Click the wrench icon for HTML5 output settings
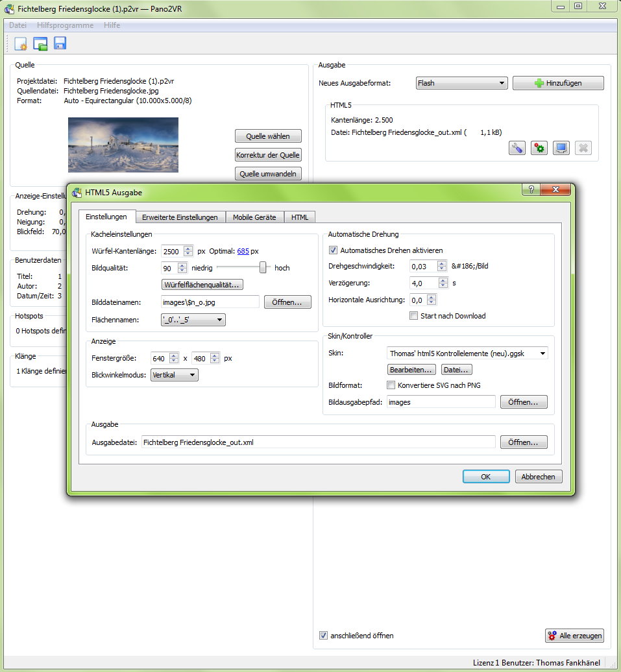This screenshot has height=672, width=621. [x=517, y=148]
